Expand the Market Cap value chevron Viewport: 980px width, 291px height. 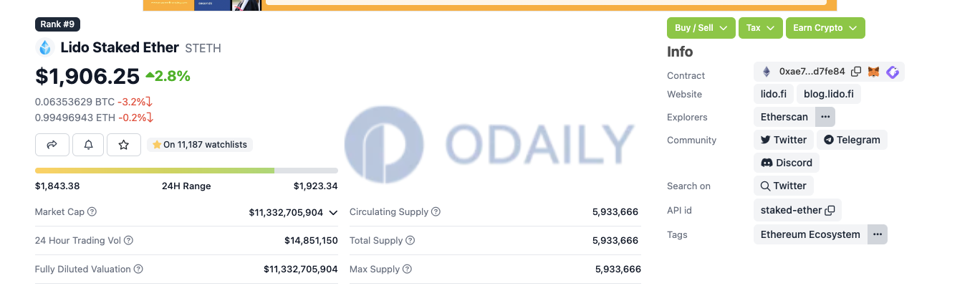tap(333, 213)
